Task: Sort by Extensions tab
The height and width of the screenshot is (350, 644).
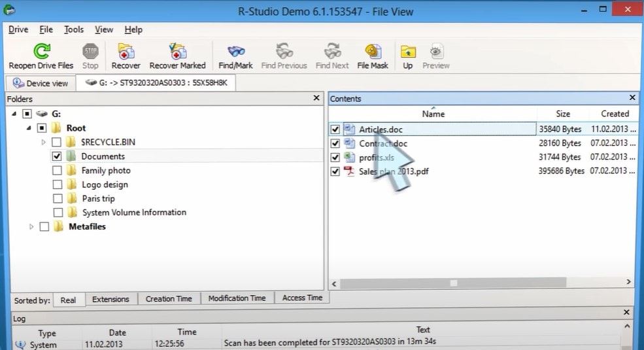Action: point(111,299)
